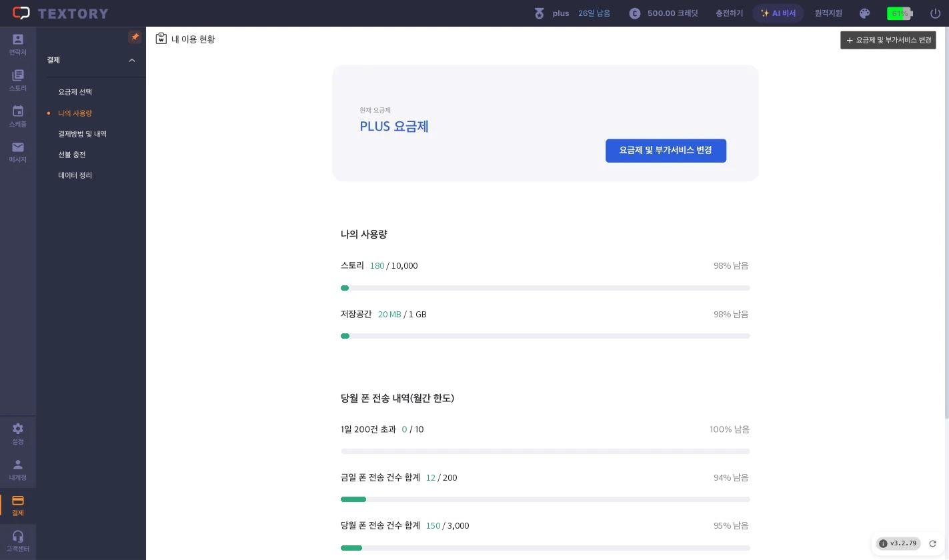Click the 내 이용 현황 page title
The image size is (949, 560).
pyautogui.click(x=193, y=39)
